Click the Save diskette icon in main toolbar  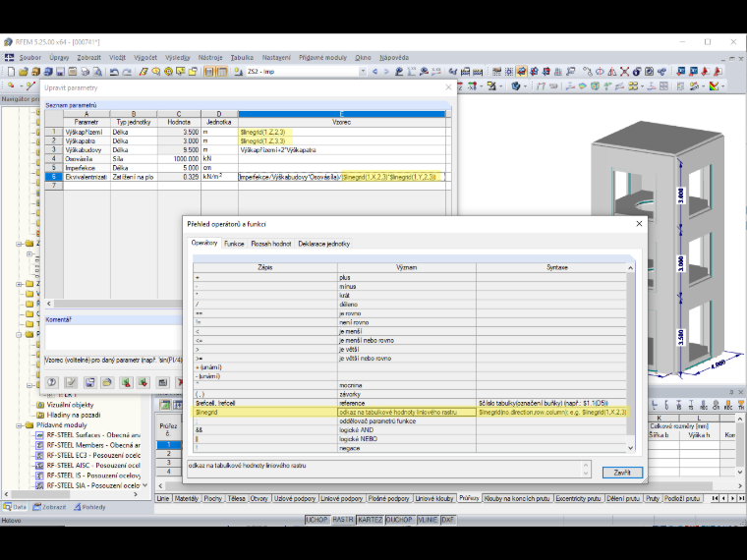click(x=60, y=72)
